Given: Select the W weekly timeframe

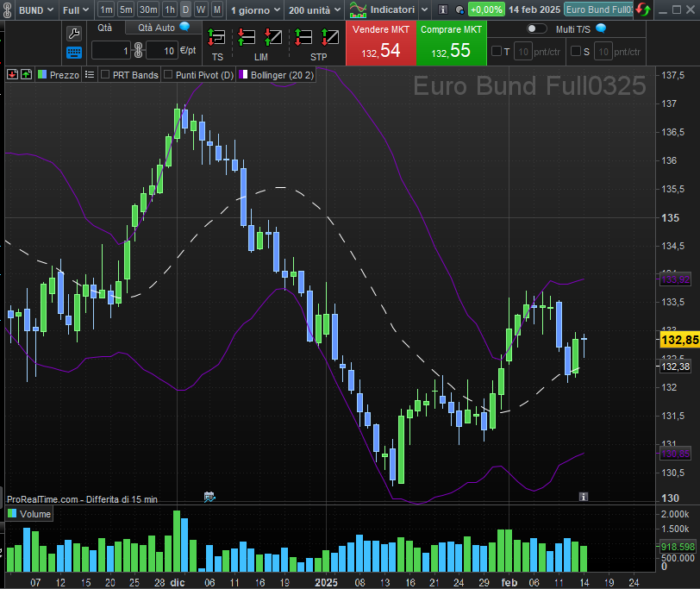Looking at the screenshot, I should click(x=201, y=9).
